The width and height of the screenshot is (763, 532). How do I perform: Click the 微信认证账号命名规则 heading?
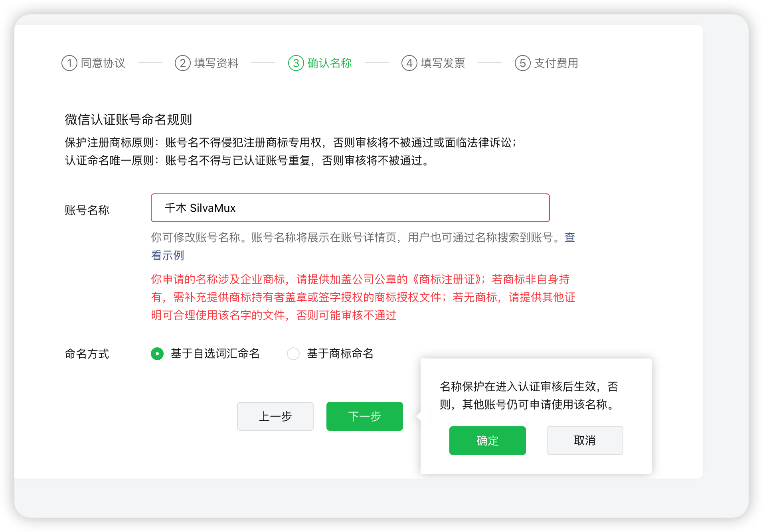pyautogui.click(x=128, y=119)
